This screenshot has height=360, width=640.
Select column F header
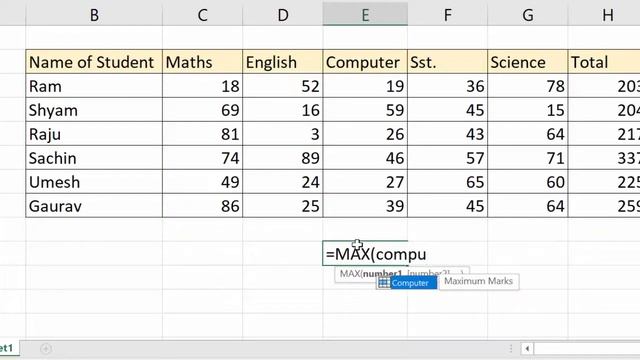click(x=447, y=15)
